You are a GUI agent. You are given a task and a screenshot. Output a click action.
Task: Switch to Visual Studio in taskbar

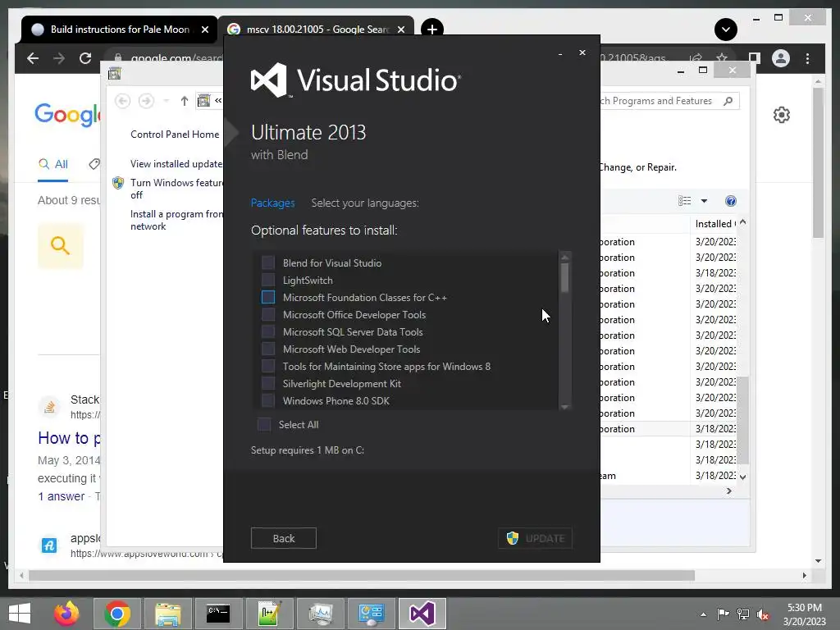click(422, 614)
